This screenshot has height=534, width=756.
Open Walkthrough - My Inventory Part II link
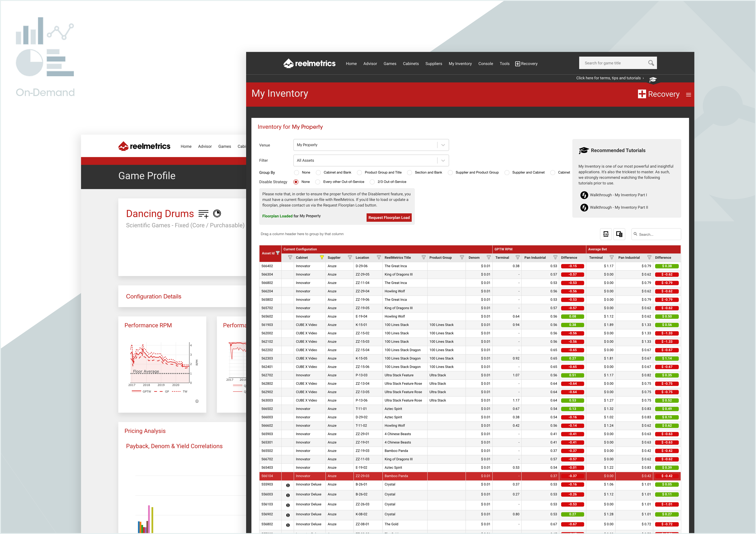(619, 207)
